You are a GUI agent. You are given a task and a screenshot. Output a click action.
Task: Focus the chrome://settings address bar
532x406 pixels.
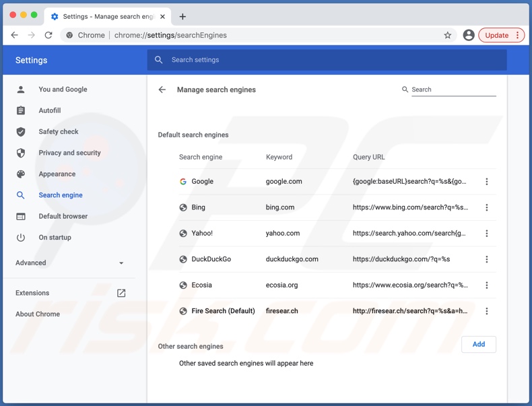pyautogui.click(x=259, y=35)
